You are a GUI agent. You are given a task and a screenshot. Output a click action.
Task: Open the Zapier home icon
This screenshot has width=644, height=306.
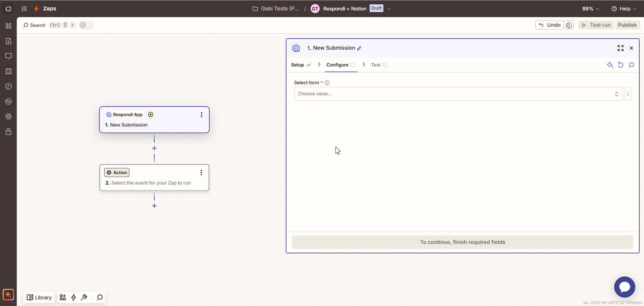[8, 9]
